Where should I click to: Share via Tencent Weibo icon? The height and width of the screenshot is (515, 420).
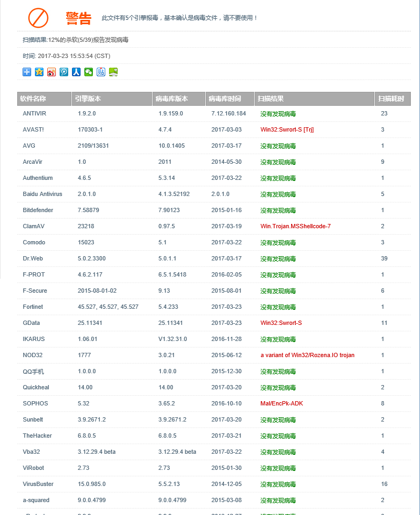click(64, 72)
